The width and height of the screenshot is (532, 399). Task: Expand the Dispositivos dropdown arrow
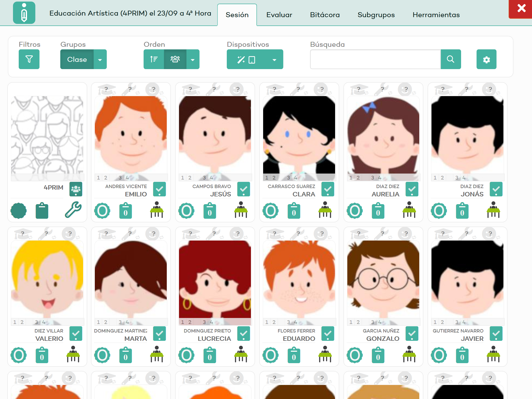click(x=274, y=59)
